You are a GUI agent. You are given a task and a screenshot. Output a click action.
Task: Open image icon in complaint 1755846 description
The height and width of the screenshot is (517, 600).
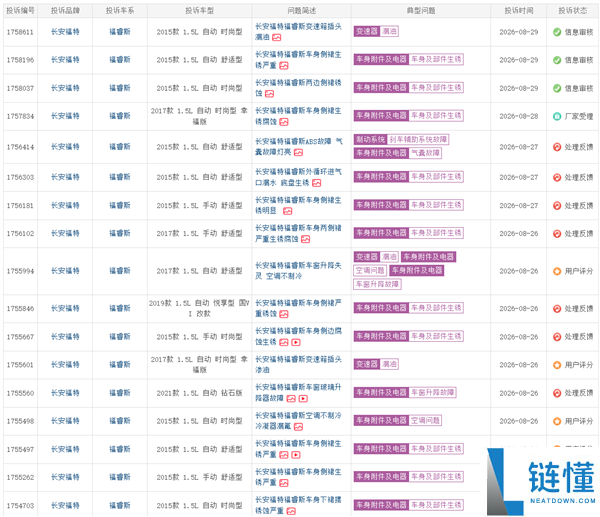(284, 314)
